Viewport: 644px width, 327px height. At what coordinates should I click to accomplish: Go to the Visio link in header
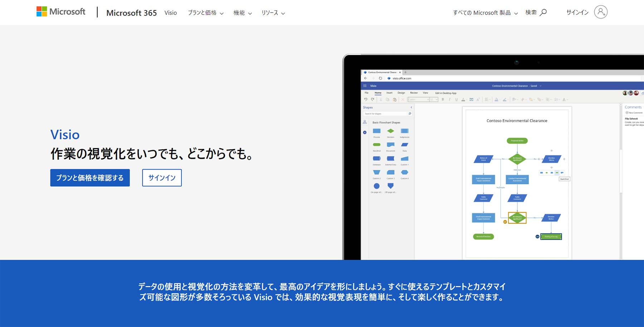pos(171,13)
